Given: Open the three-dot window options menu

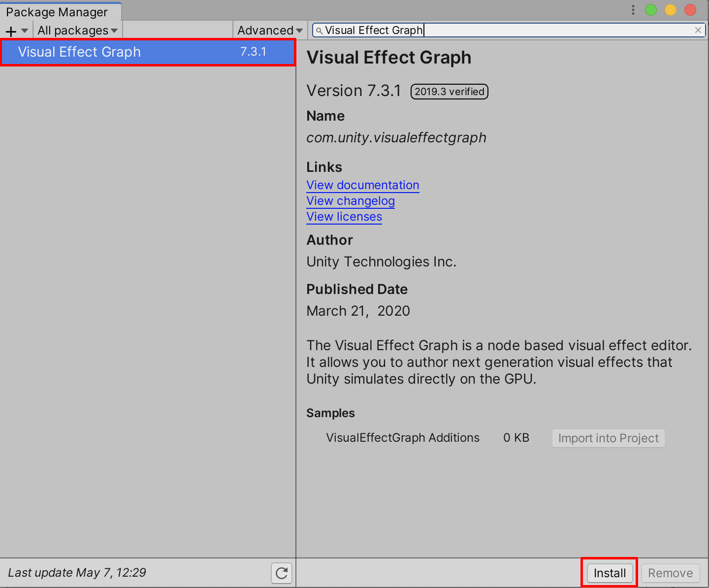Looking at the screenshot, I should pos(633,10).
